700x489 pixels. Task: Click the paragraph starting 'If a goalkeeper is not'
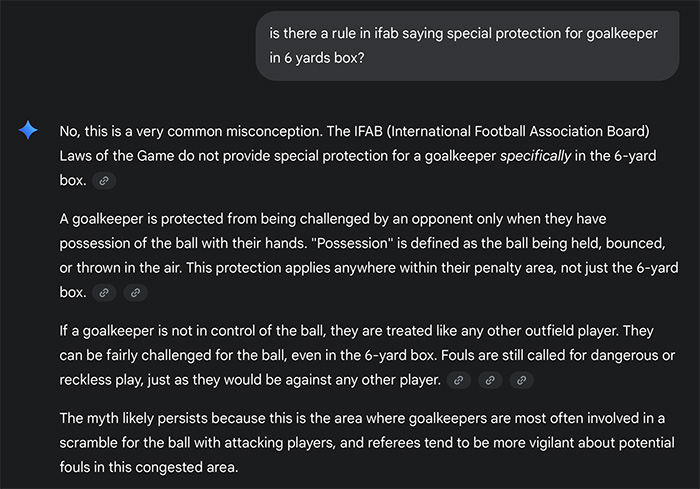click(x=367, y=355)
